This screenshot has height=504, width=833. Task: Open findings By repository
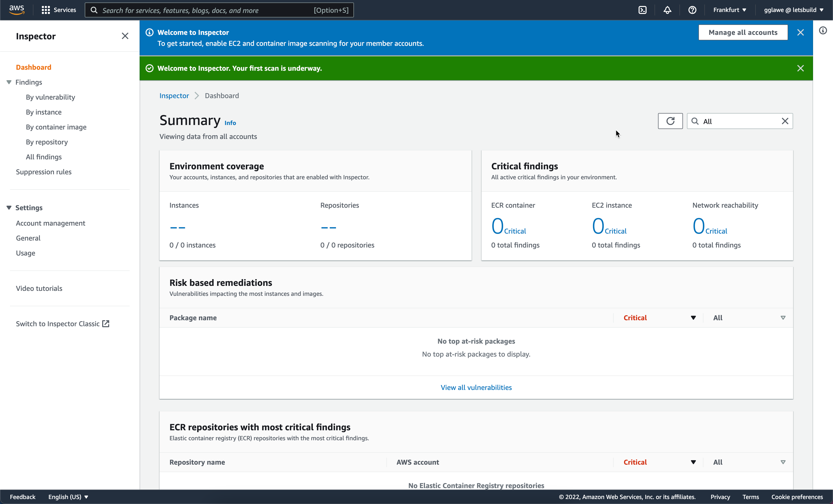tap(47, 142)
